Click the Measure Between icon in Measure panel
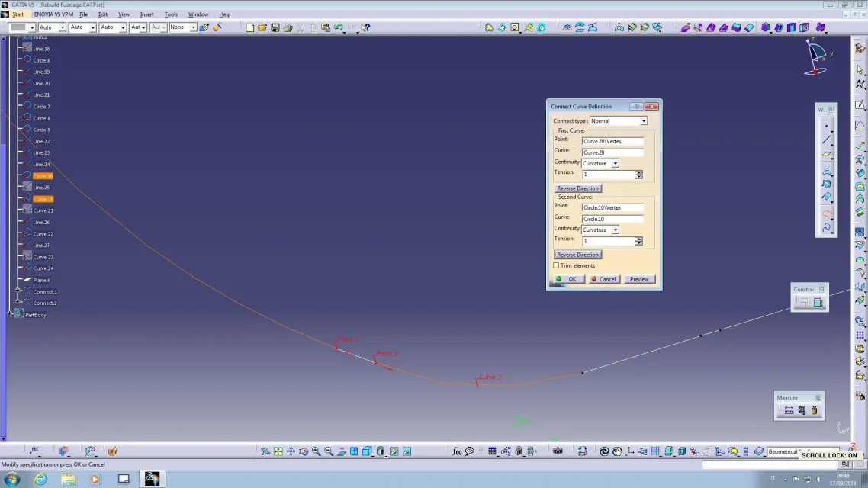The width and height of the screenshot is (868, 488). tap(789, 410)
